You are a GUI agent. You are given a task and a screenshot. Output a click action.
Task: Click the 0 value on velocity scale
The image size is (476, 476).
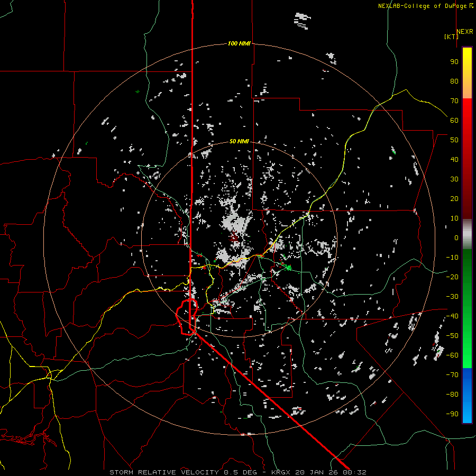(x=456, y=238)
